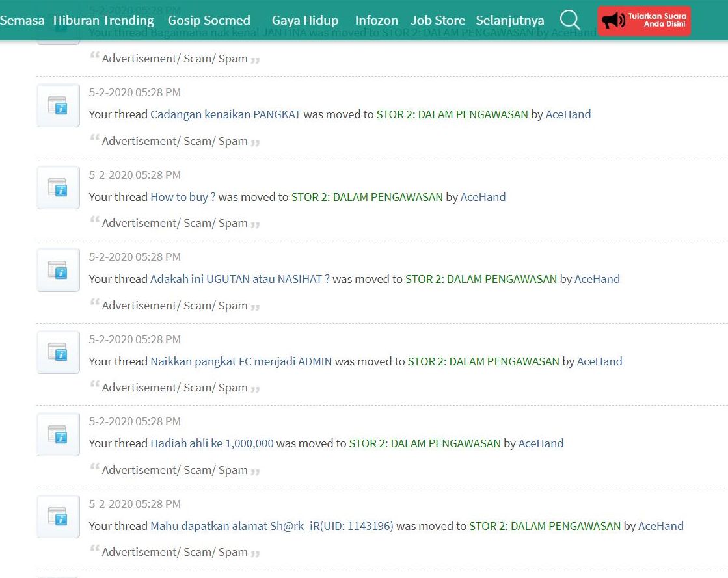Open thread Adakah ini UGUTAN atau NASIHAT ?

coord(240,279)
